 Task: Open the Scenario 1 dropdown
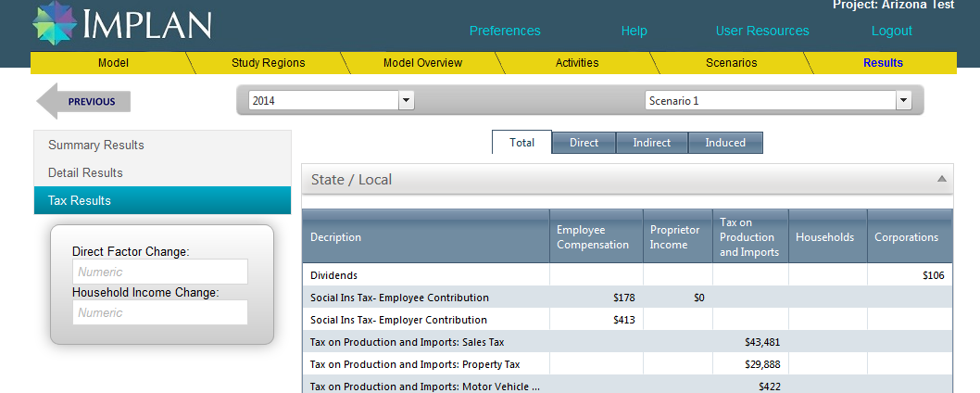click(904, 100)
